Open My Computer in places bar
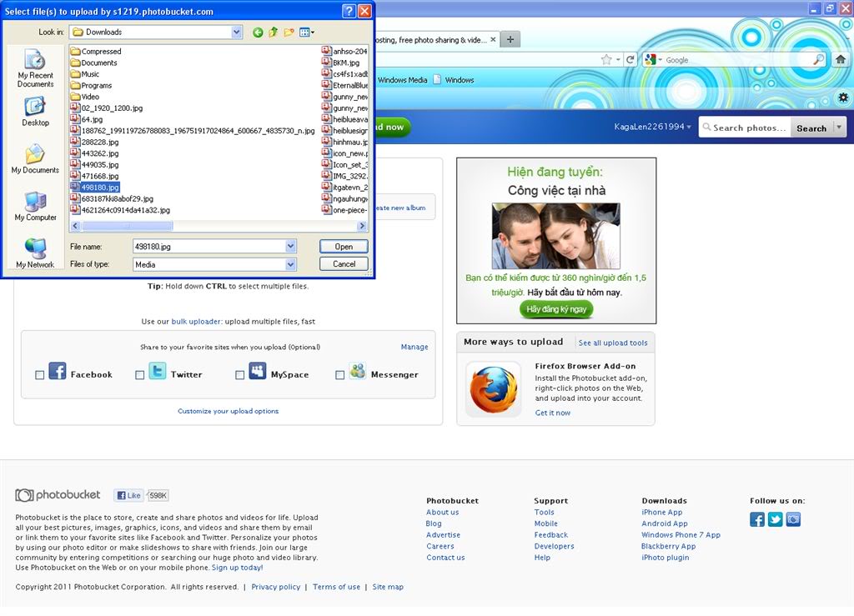 [x=35, y=206]
